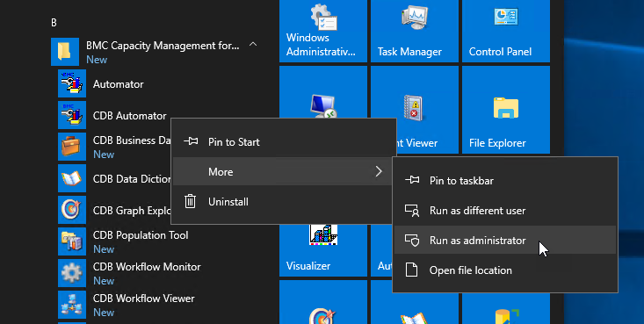Click the CDB Business Data briefcase icon
Screen dimensions: 644x324
click(72, 147)
